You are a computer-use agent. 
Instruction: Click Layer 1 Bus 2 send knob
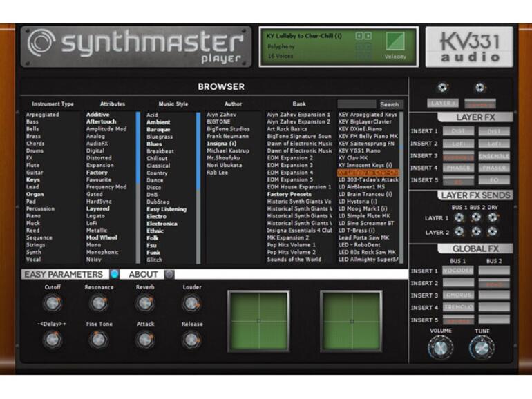pyautogui.click(x=476, y=217)
